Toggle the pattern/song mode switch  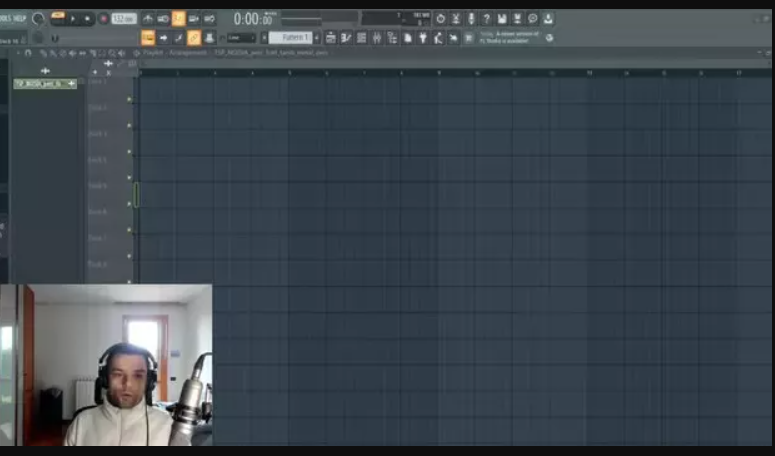click(x=58, y=18)
